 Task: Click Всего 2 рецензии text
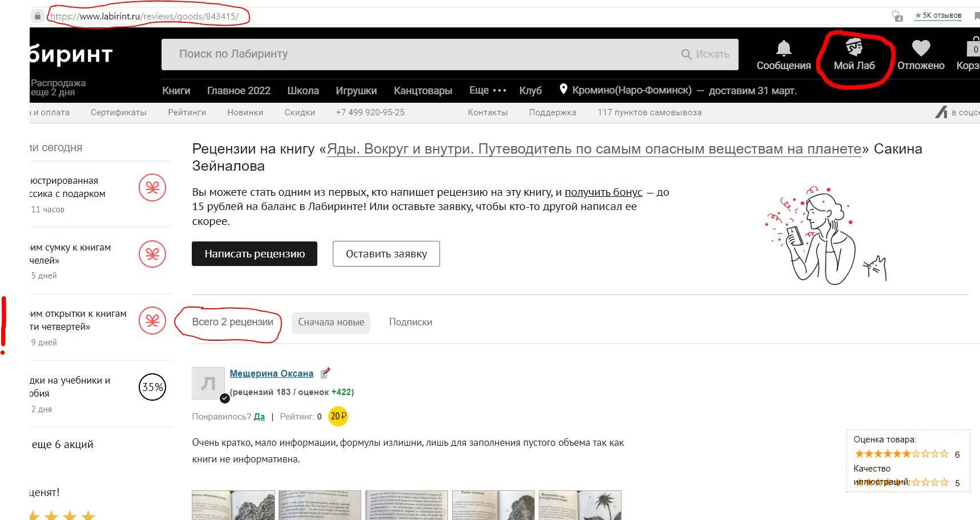232,322
